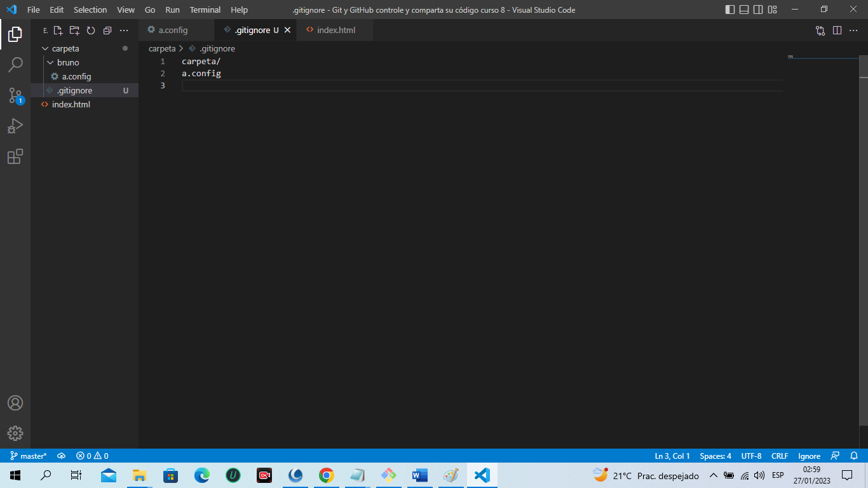Viewport: 868px width, 488px height.
Task: Open the Extensions view
Action: coord(15,156)
